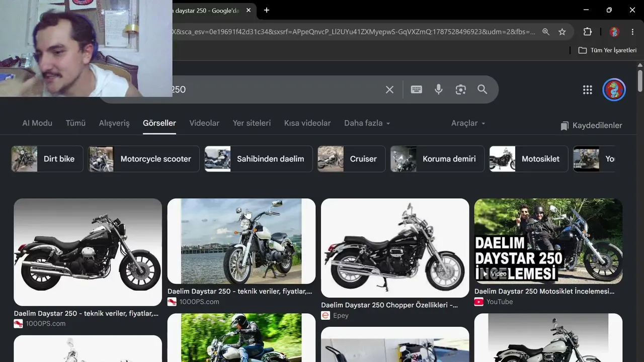Clear the search box with the X icon
The image size is (644, 362).
(389, 89)
